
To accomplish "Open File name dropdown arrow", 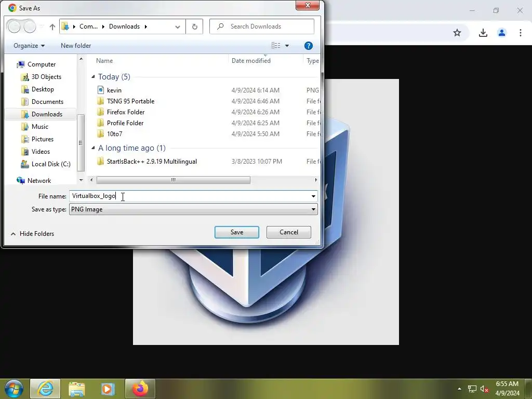I will tap(313, 196).
